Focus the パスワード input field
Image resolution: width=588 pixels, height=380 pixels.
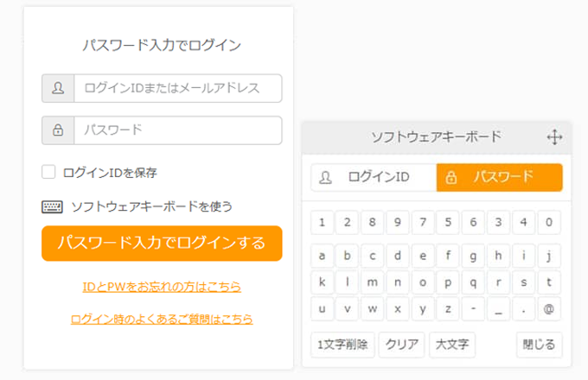click(178, 130)
